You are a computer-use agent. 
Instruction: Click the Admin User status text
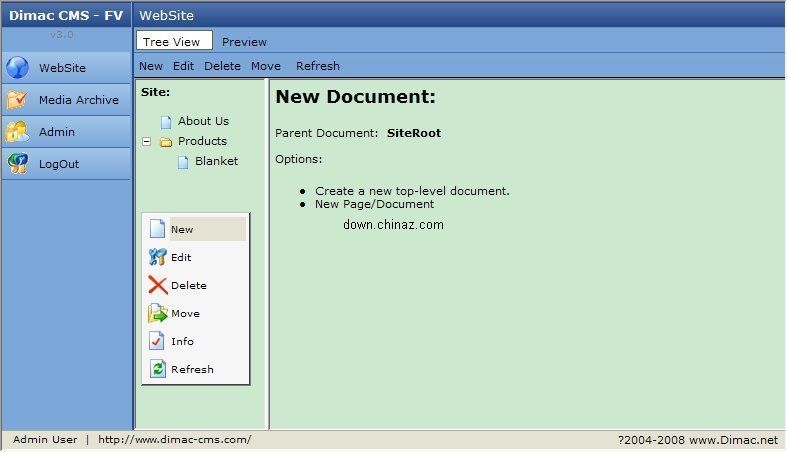coord(45,439)
